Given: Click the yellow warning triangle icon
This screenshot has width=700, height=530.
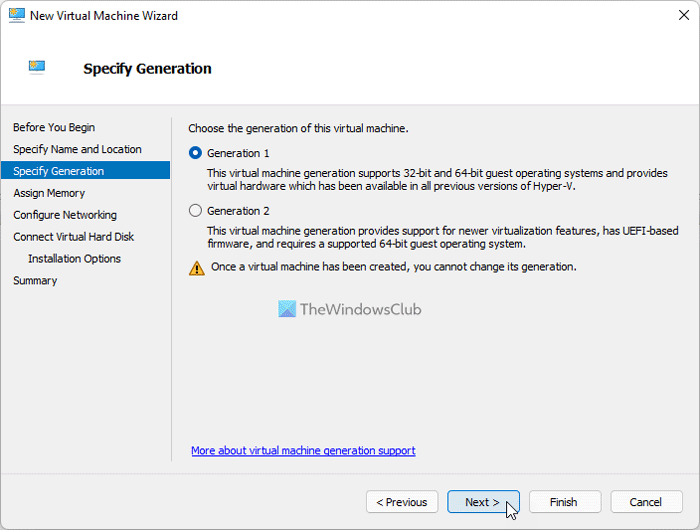Looking at the screenshot, I should [197, 268].
